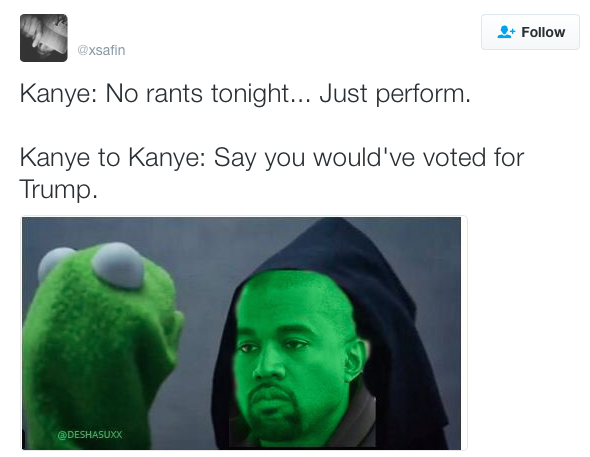Click the 'Kanye to Kanye:' text
The height and width of the screenshot is (457, 590).
[113, 157]
